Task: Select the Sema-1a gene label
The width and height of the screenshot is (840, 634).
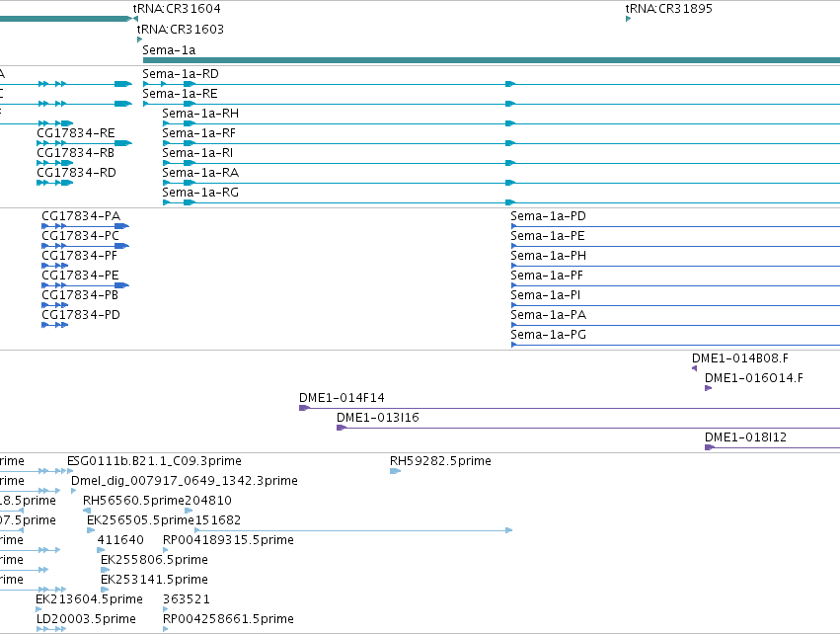Action: pyautogui.click(x=169, y=50)
